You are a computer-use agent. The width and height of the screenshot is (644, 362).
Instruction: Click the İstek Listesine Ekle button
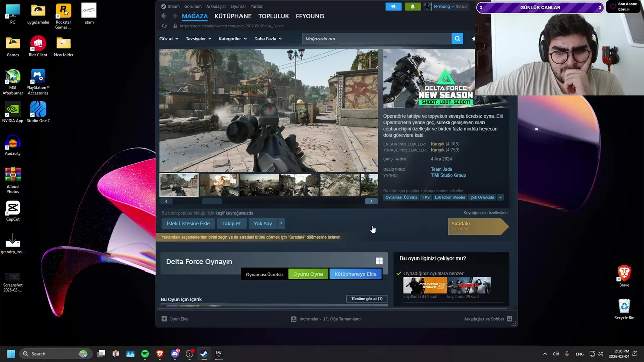point(188,223)
